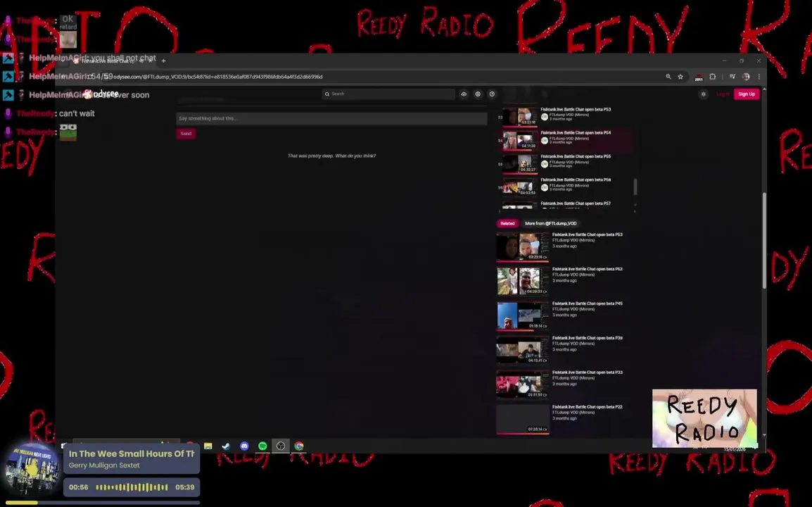
Task: Click the Chrome address bar URL
Action: pos(218,77)
